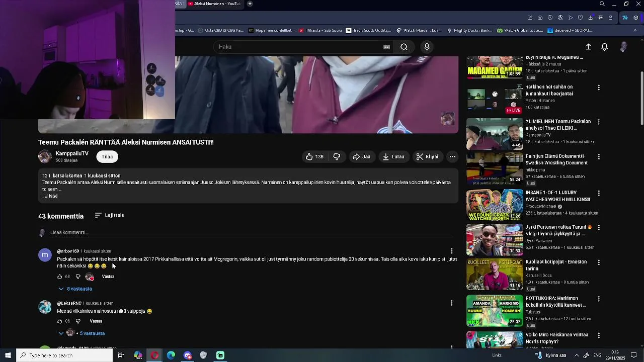The image size is (644, 362).
Task: Open @LeksaRNC username link
Action: [69, 304]
